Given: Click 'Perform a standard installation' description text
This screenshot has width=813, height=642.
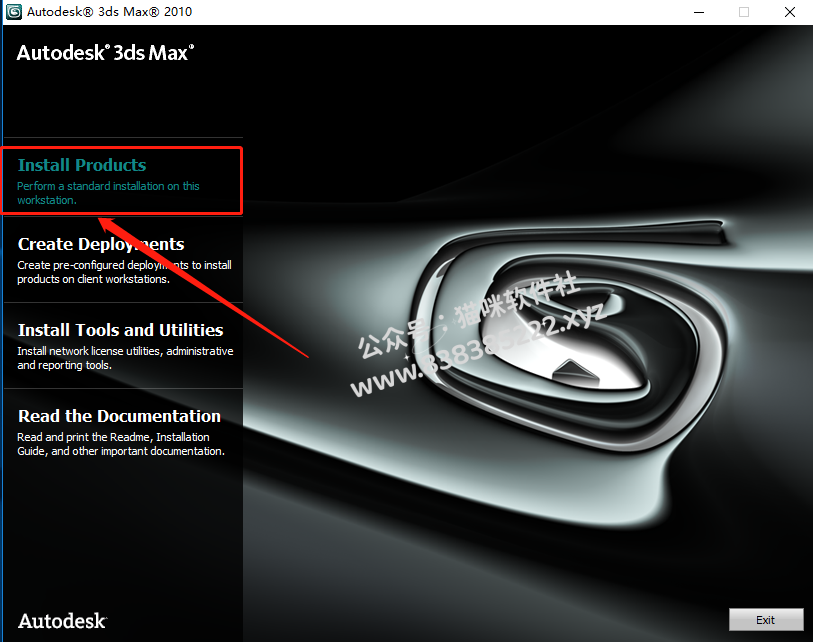Looking at the screenshot, I should (108, 193).
